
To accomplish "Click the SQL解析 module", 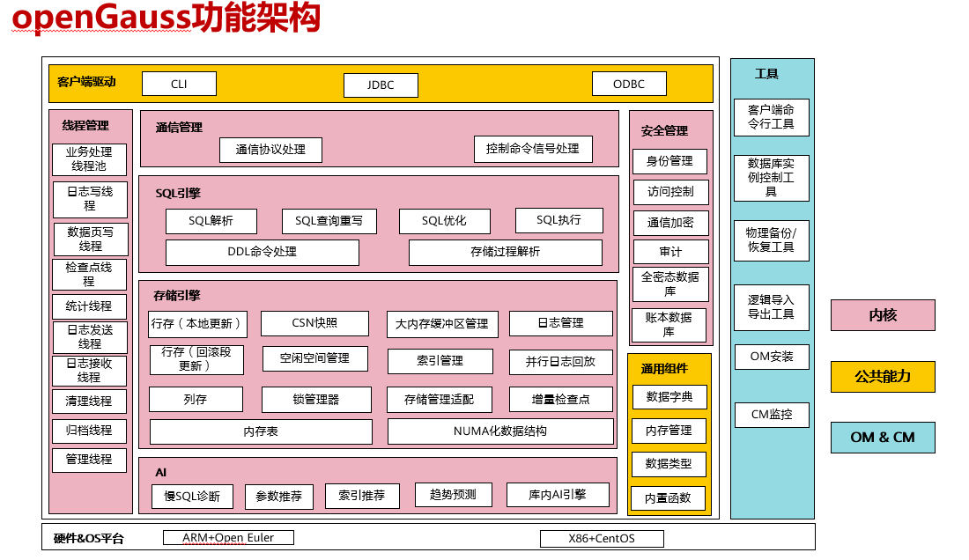I will pos(211,220).
